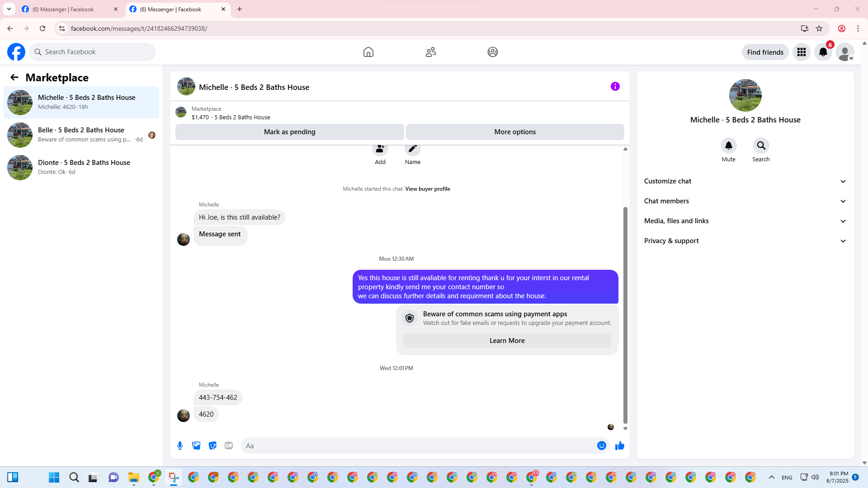The width and height of the screenshot is (868, 488).
Task: Go to the Home feed icon
Action: (x=368, y=52)
